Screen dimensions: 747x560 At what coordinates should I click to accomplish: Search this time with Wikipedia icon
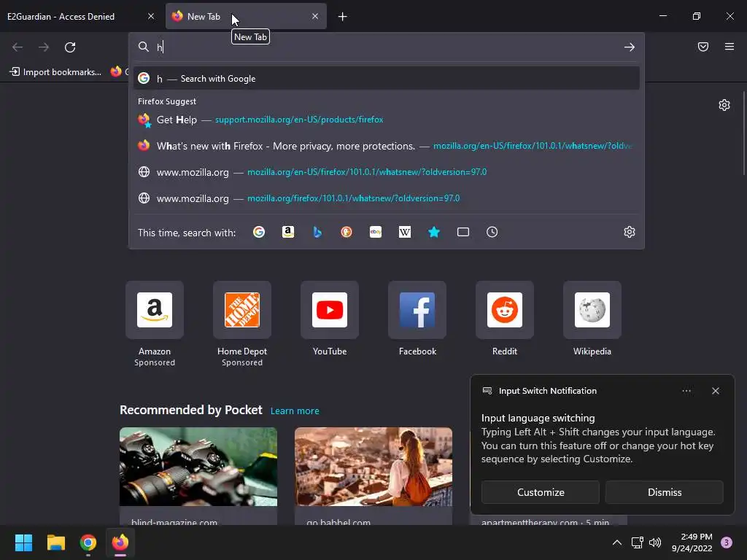(x=404, y=232)
